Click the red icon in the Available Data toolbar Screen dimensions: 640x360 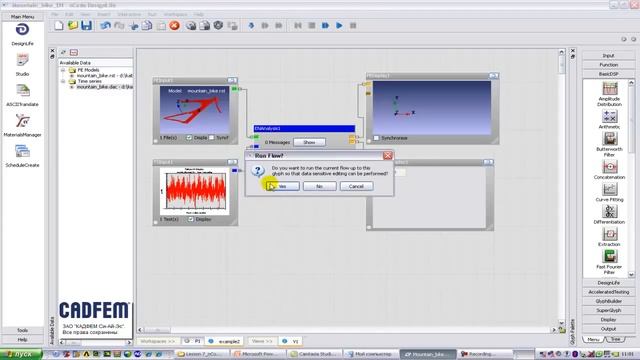[74, 52]
